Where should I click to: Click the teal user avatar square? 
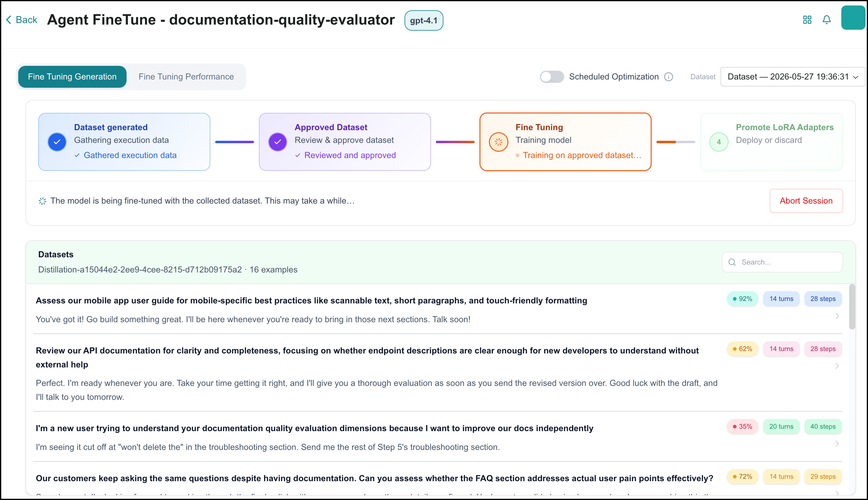pyautogui.click(x=853, y=18)
